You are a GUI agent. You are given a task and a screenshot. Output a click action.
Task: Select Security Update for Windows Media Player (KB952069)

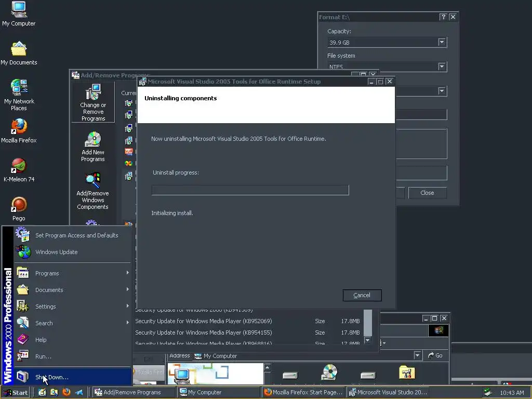[x=204, y=321]
